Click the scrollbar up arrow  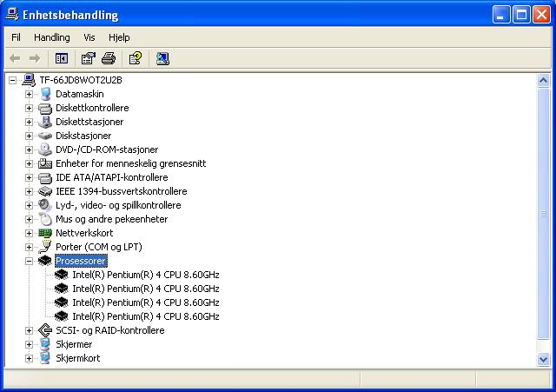(543, 81)
